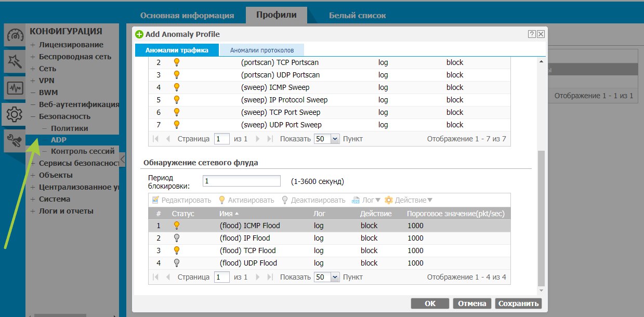Screen dimensions: 644x317
Task: Open the dashboard gauge sidebar icon
Action: tap(15, 36)
